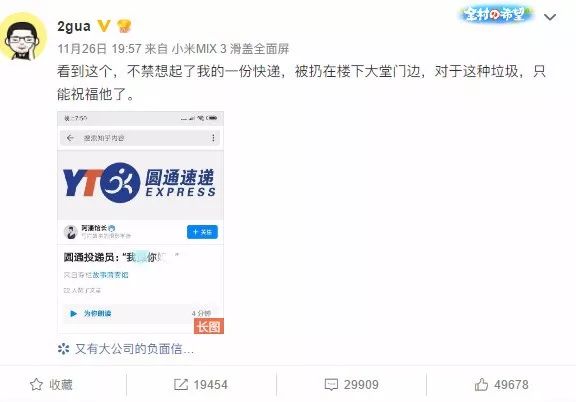
Task: Click the gold verified V badge
Action: (104, 26)
